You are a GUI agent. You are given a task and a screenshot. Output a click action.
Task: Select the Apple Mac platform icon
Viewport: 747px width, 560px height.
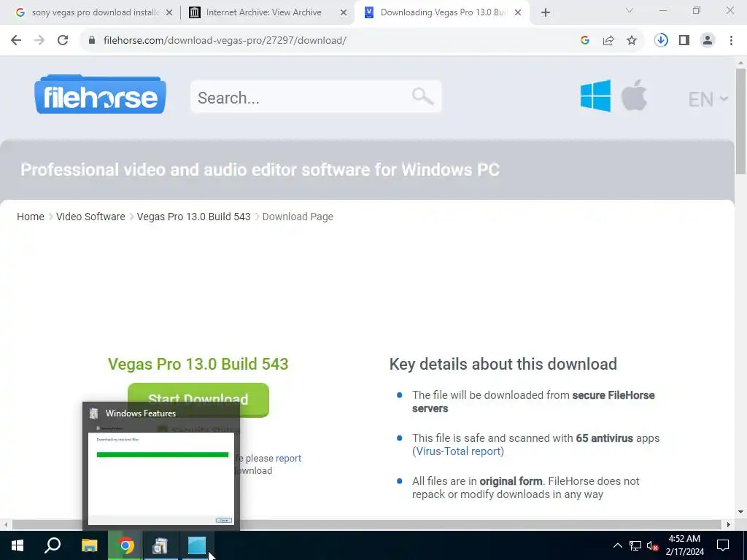point(634,95)
